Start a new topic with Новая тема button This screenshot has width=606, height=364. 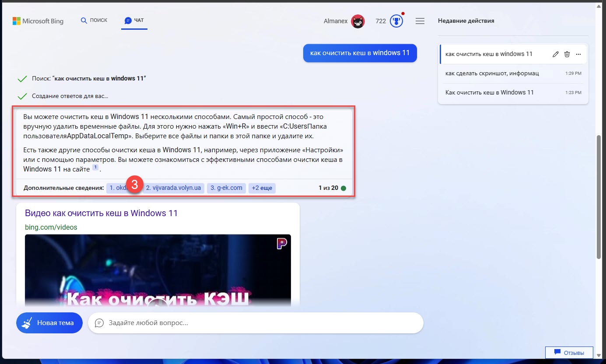(x=49, y=323)
